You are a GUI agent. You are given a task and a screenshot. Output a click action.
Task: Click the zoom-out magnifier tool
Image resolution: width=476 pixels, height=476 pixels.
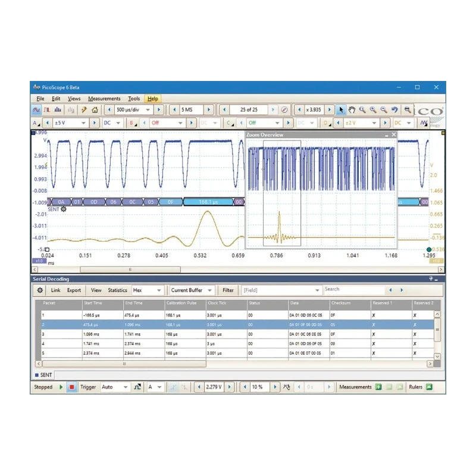(384, 110)
